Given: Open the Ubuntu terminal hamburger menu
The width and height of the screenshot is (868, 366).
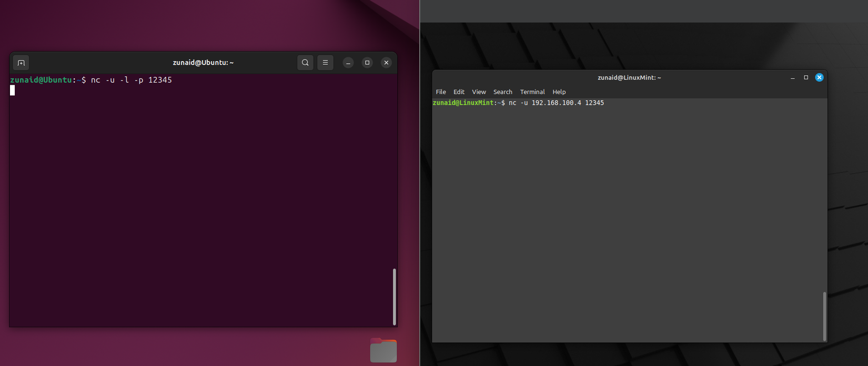Looking at the screenshot, I should [x=325, y=63].
